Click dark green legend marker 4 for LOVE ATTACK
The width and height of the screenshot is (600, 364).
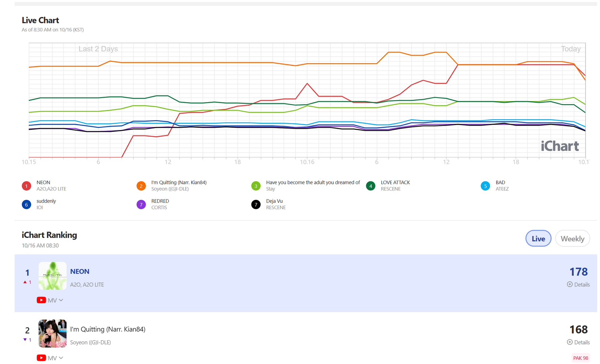pyautogui.click(x=371, y=186)
